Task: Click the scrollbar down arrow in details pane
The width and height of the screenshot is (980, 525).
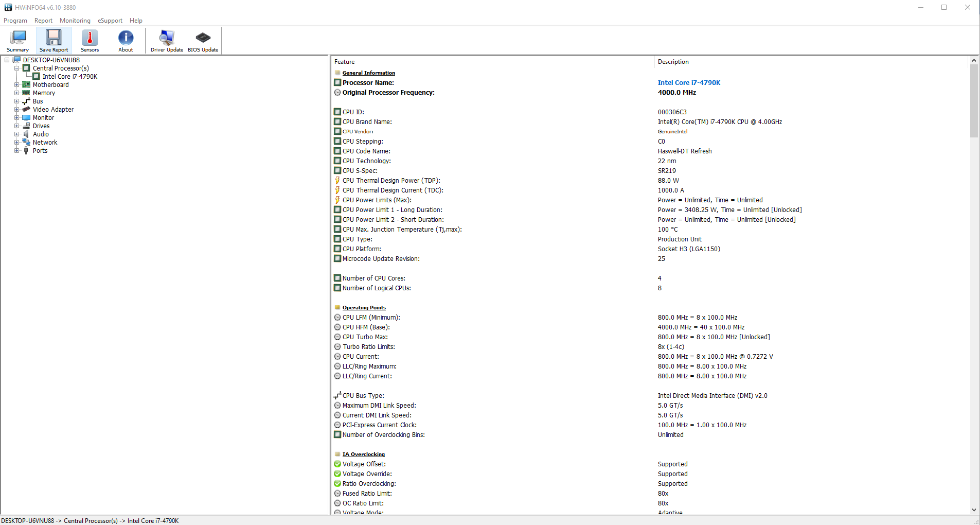Action: pyautogui.click(x=974, y=510)
